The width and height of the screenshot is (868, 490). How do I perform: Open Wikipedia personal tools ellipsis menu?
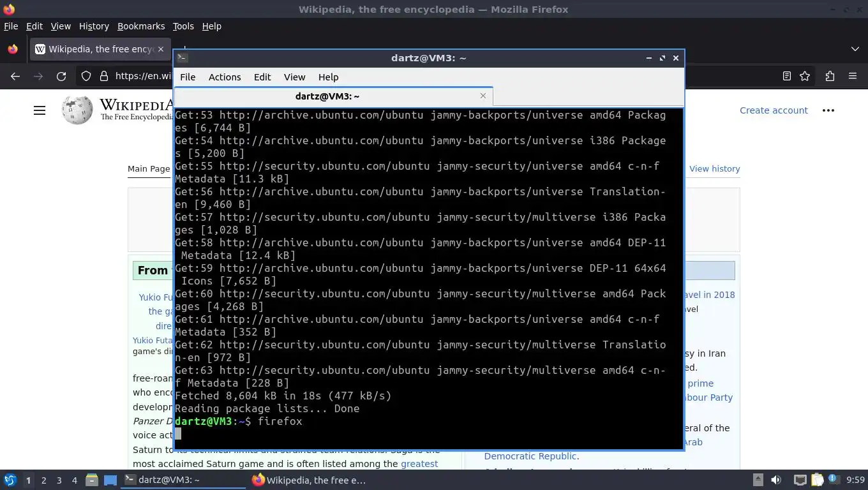click(x=828, y=110)
